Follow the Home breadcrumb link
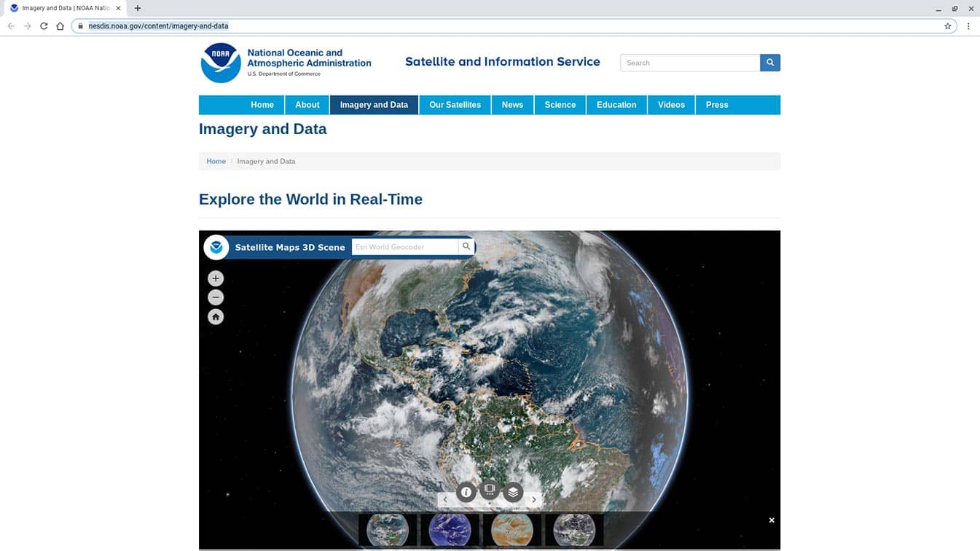 tap(216, 161)
